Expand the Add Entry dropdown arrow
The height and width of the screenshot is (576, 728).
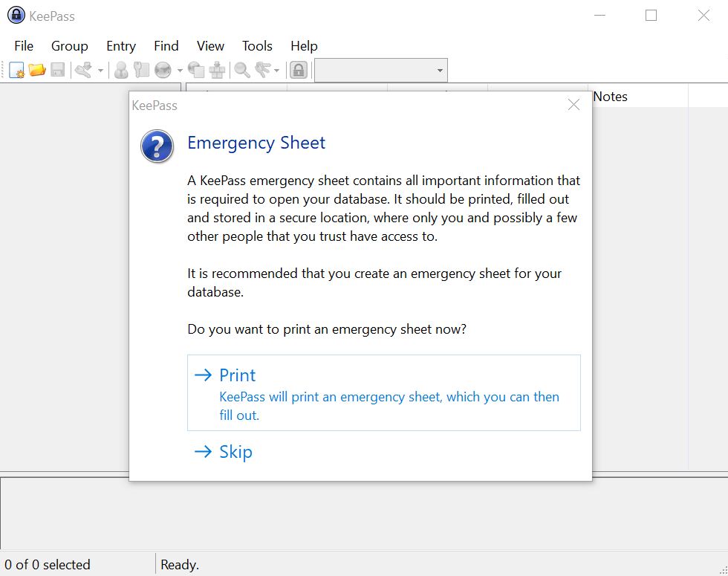100,71
